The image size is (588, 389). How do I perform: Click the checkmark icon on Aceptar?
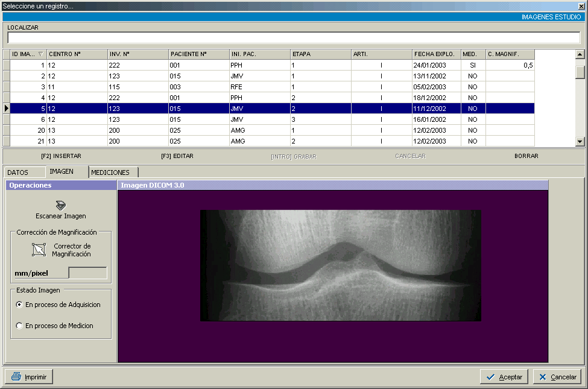tap(490, 376)
